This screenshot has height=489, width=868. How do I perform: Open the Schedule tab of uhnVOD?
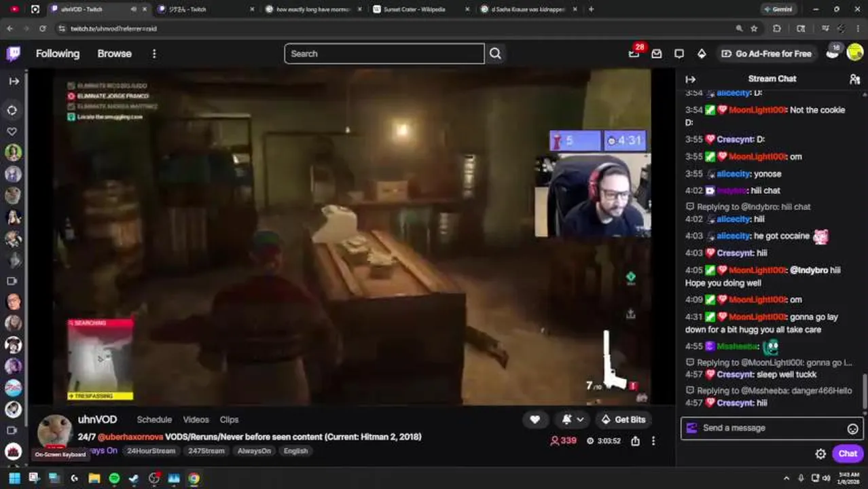(154, 420)
